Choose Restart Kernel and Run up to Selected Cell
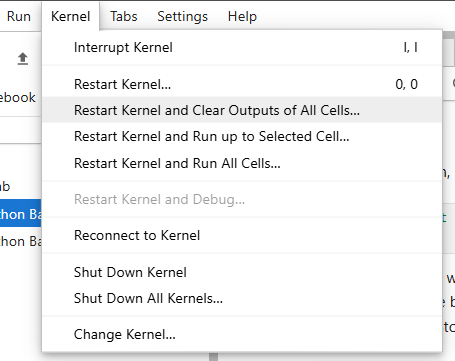 coord(242,136)
